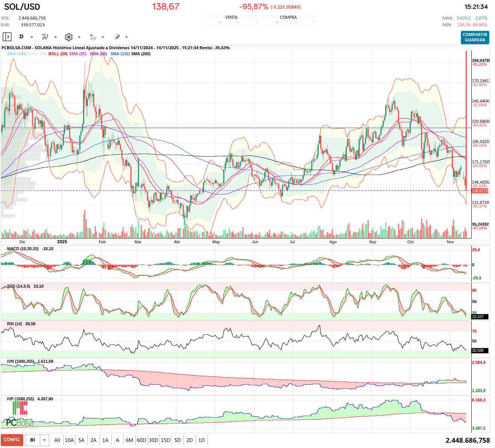Select the Heikin-Ashi candle type icon
Viewport: 495px width, 448px height.
(x=45, y=37)
